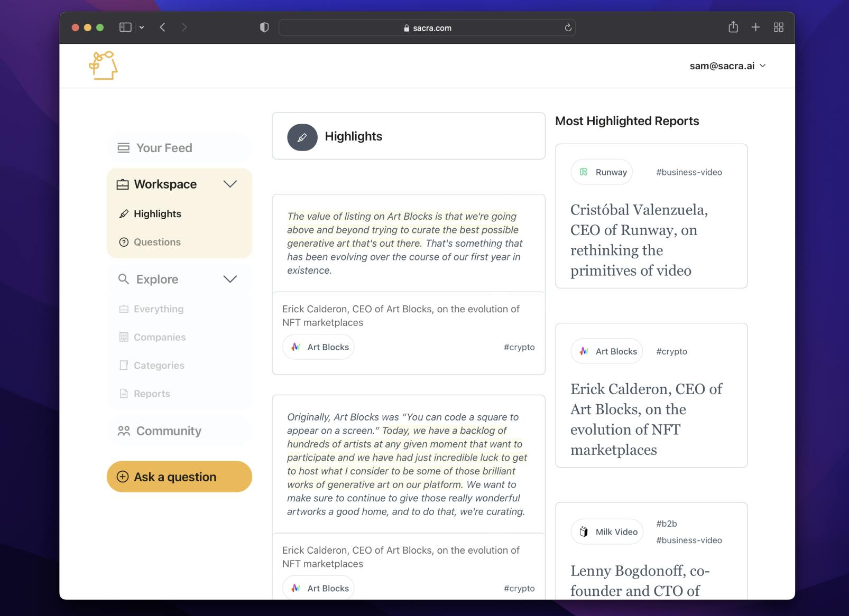Click the Explore magnifier icon
The width and height of the screenshot is (849, 616).
pos(123,279)
